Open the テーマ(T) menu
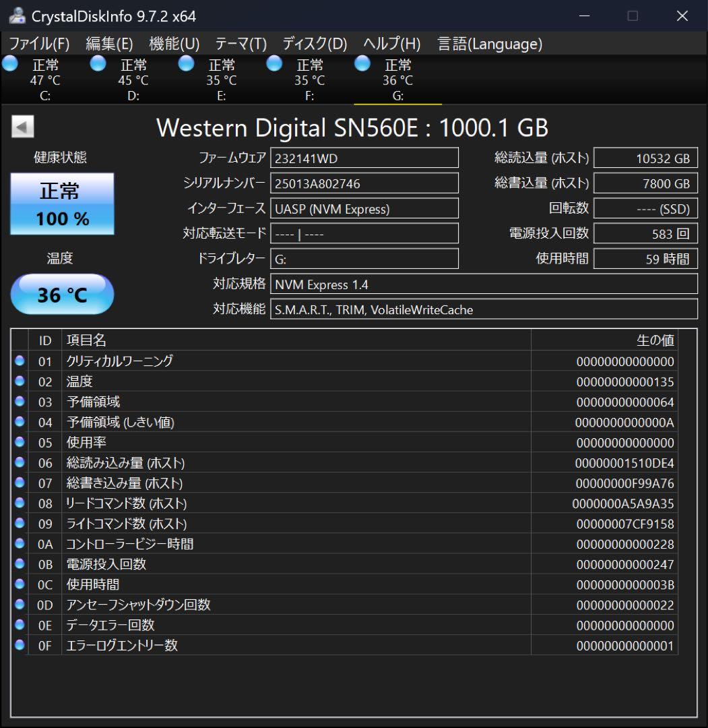708x728 pixels. coord(239,44)
